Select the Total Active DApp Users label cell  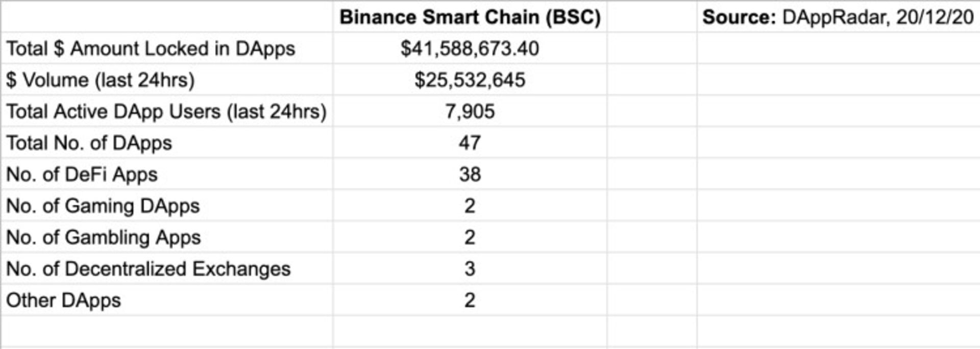(166, 112)
